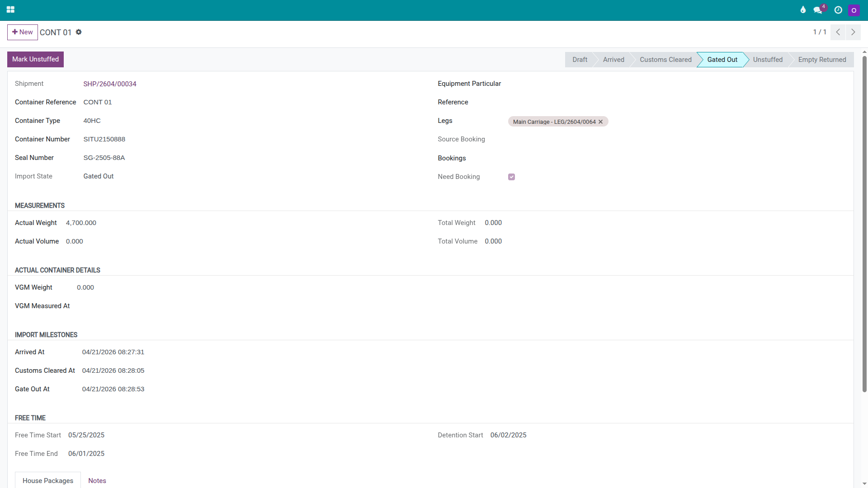Open the user avatar menu

(x=854, y=10)
